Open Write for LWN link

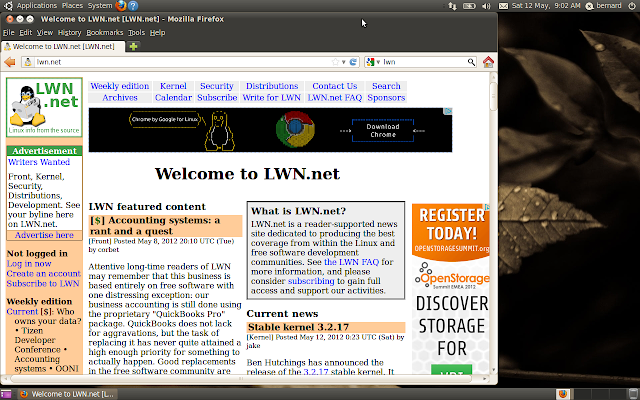click(x=271, y=98)
